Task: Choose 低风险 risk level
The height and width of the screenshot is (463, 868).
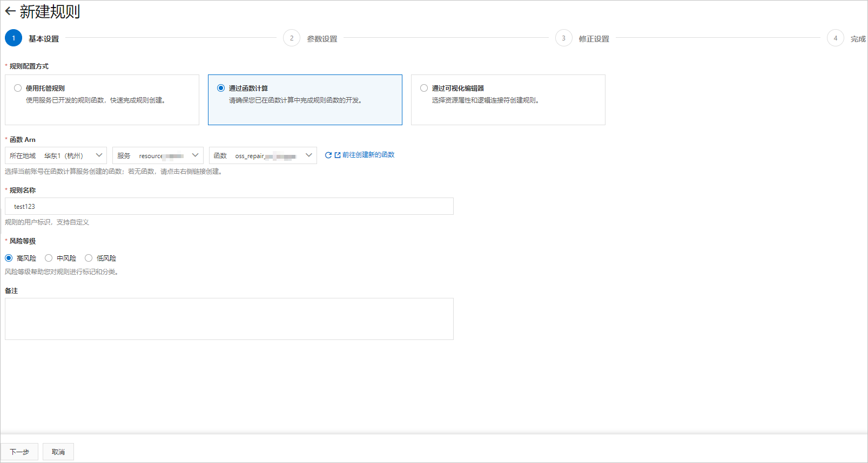Action: point(89,258)
